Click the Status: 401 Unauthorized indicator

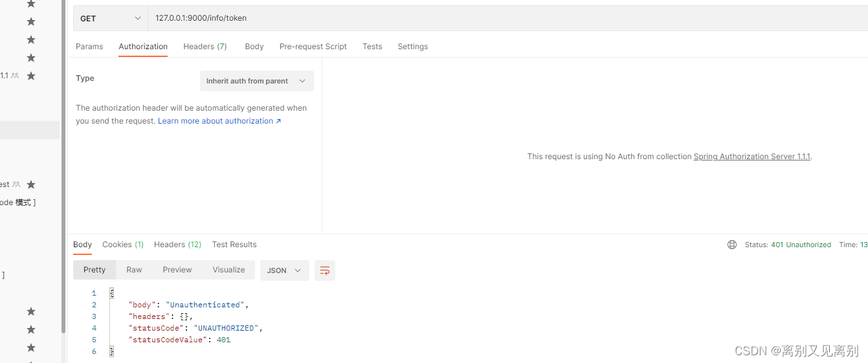tap(788, 245)
